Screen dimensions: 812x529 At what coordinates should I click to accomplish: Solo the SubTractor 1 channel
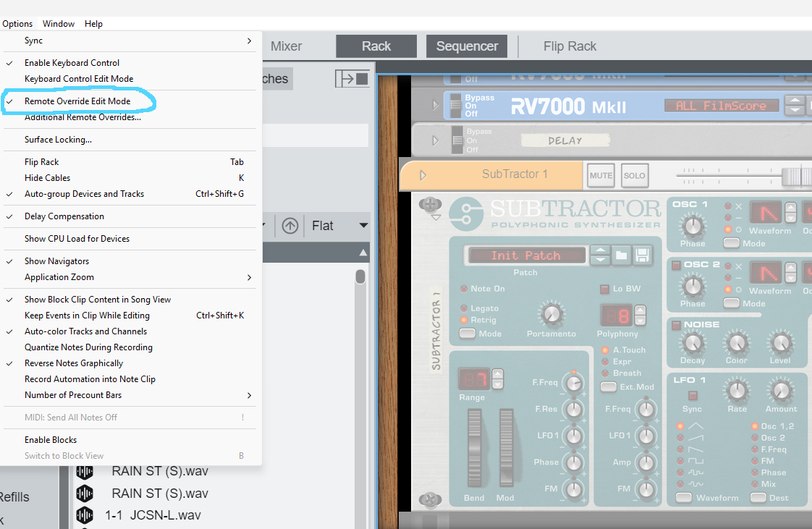[635, 175]
